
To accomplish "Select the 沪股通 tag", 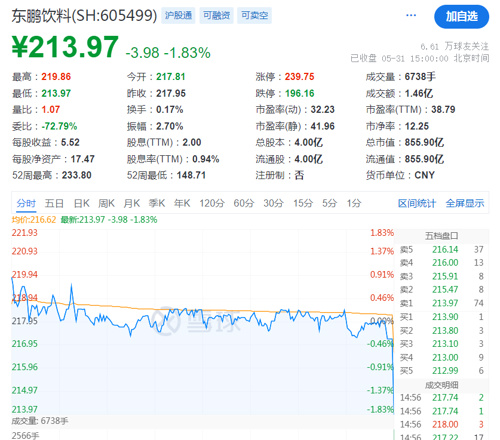I will [x=178, y=15].
